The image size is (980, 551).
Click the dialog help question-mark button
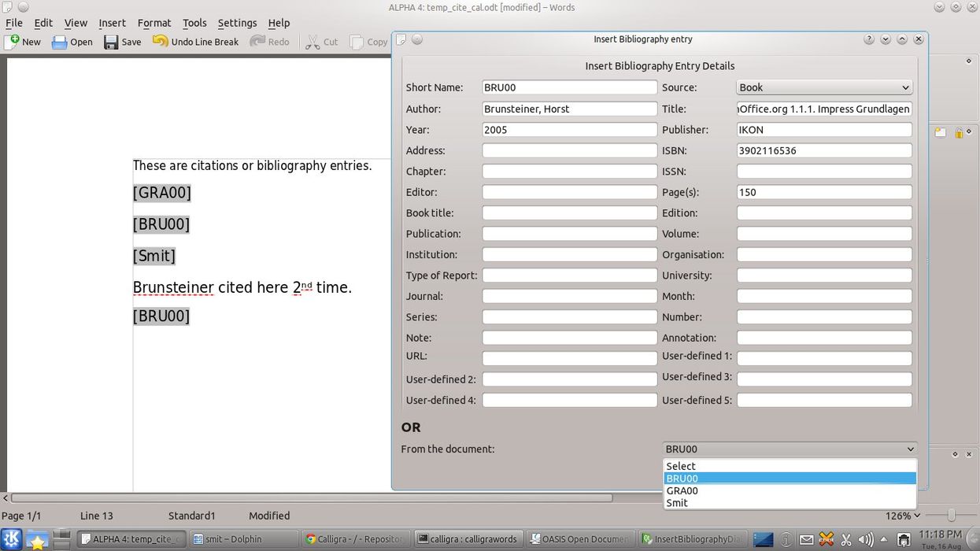(869, 39)
